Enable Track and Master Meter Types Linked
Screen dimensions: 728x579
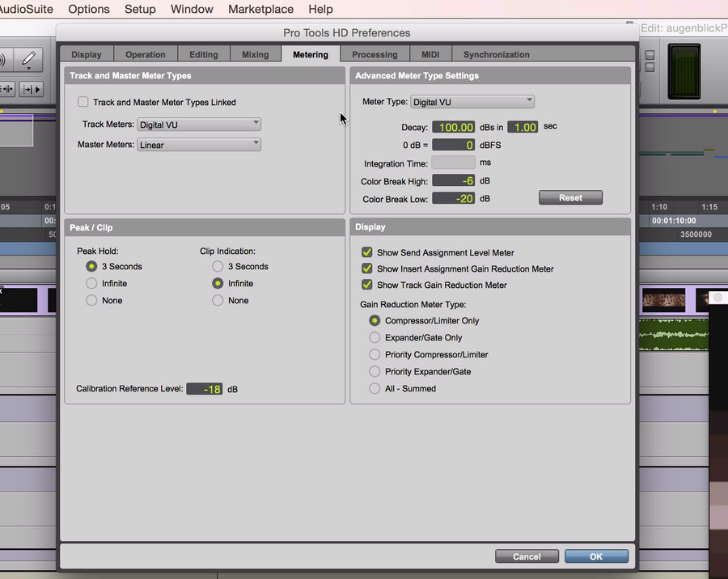[83, 103]
